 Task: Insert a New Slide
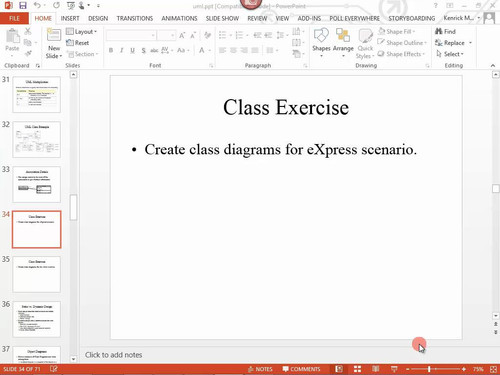pyautogui.click(x=54, y=44)
